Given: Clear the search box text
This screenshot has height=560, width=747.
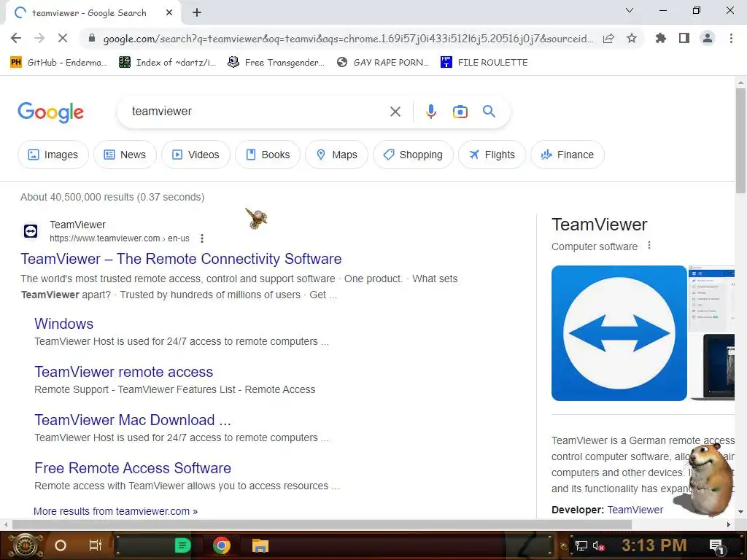Looking at the screenshot, I should tap(395, 112).
